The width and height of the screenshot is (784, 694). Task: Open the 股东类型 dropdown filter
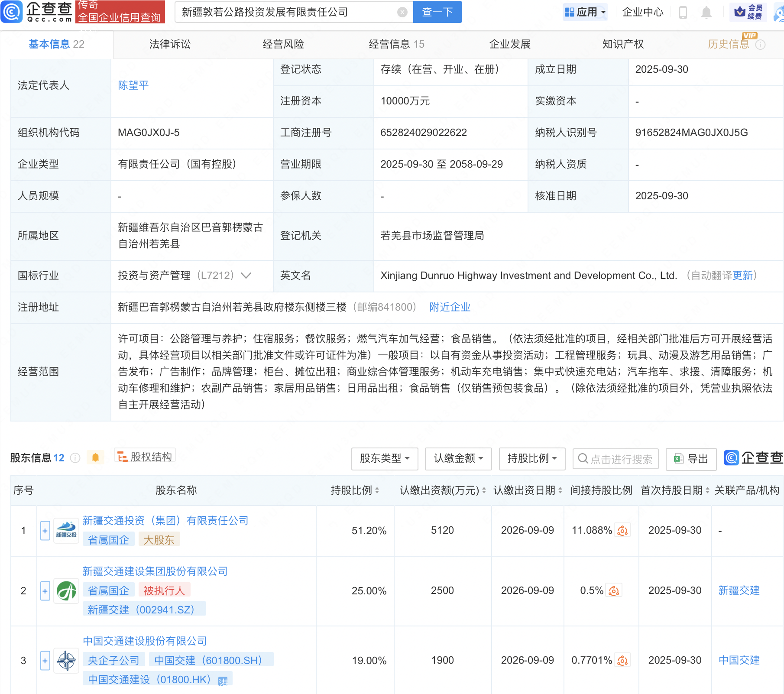(x=384, y=458)
